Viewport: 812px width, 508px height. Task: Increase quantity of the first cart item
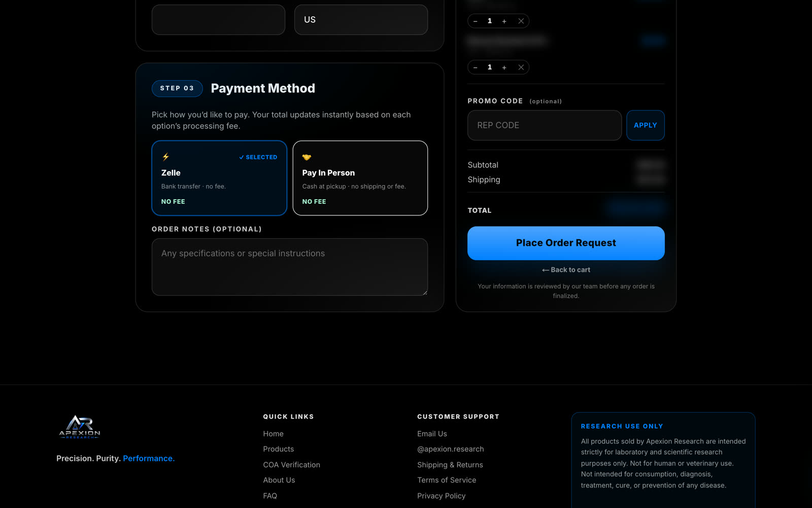(x=504, y=21)
